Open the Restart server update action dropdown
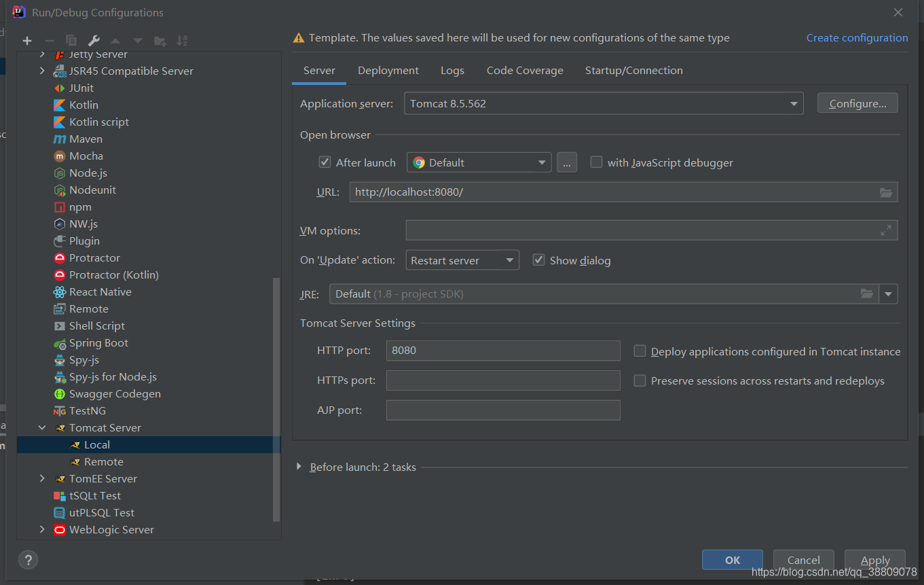This screenshot has width=924, height=585. (462, 260)
